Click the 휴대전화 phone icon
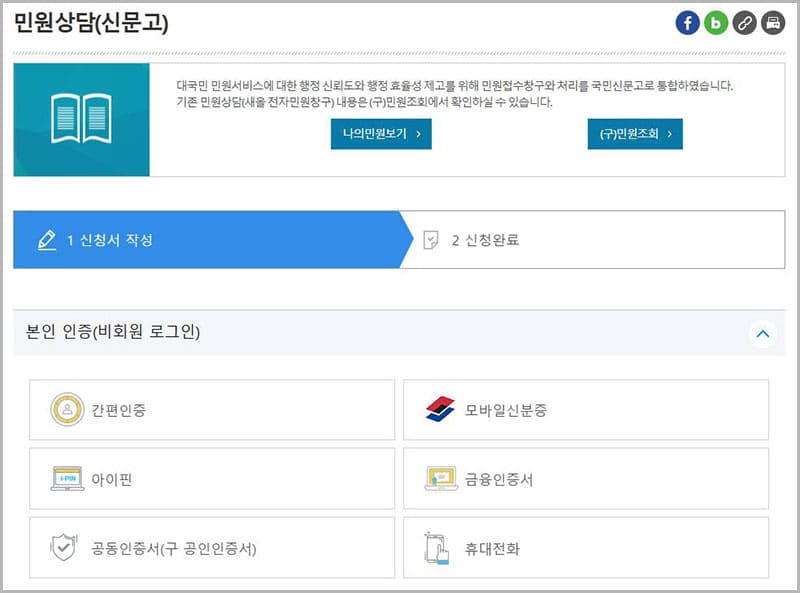Image resolution: width=800 pixels, height=593 pixels. [438, 548]
